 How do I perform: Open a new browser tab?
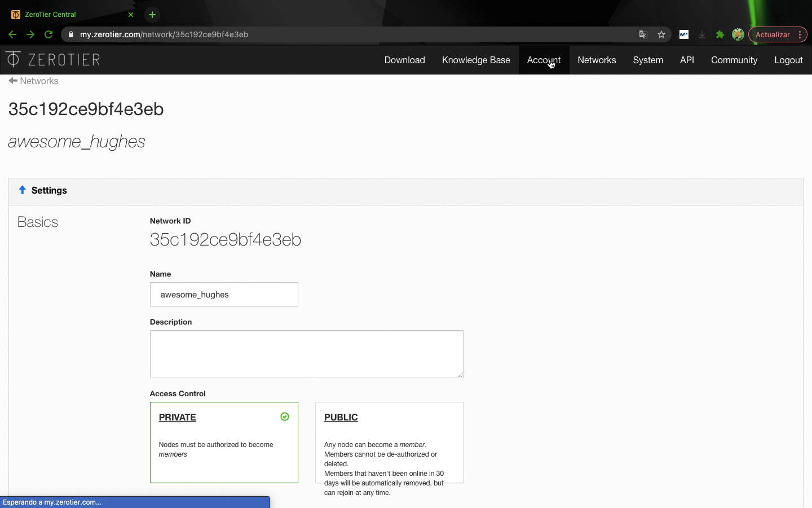152,15
